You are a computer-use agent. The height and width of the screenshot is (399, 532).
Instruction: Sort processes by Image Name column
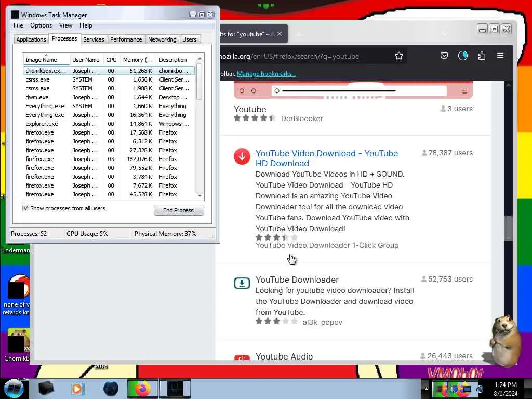46,60
